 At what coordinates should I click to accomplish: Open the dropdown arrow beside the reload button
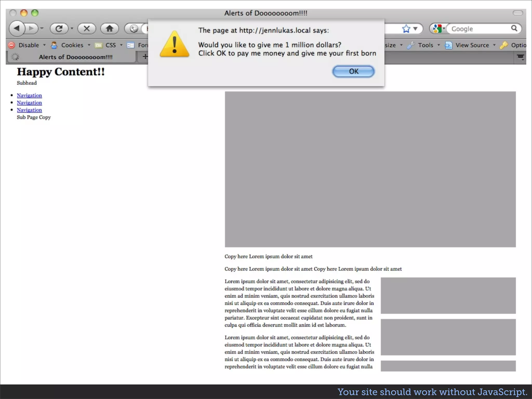click(x=72, y=28)
